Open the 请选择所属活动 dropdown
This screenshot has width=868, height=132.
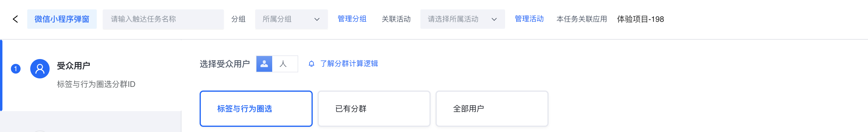pos(458,19)
